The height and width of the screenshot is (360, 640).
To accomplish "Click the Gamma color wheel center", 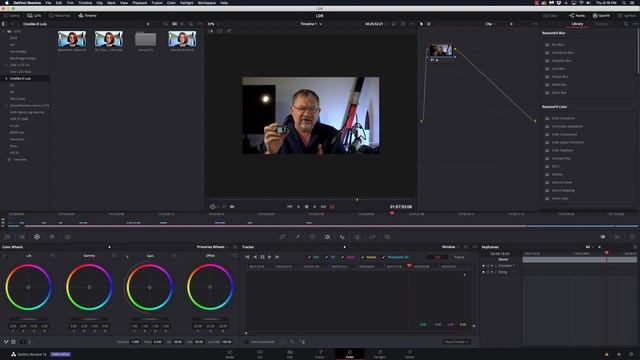I will (x=89, y=287).
